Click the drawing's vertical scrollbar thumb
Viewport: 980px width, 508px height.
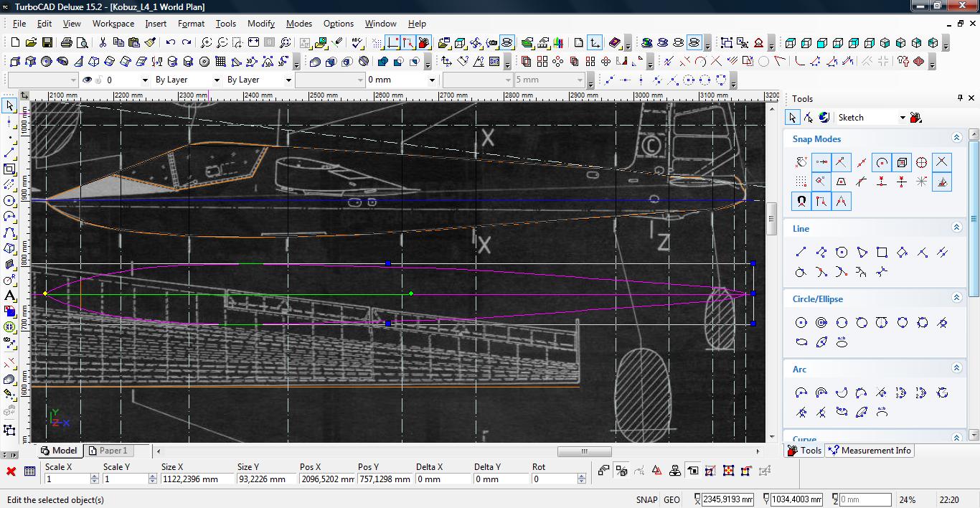tap(772, 219)
